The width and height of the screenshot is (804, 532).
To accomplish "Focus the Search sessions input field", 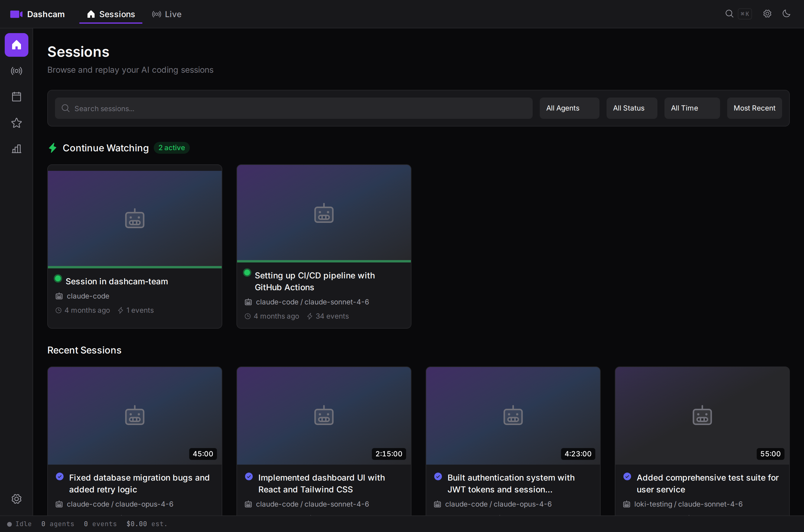I will tap(294, 108).
